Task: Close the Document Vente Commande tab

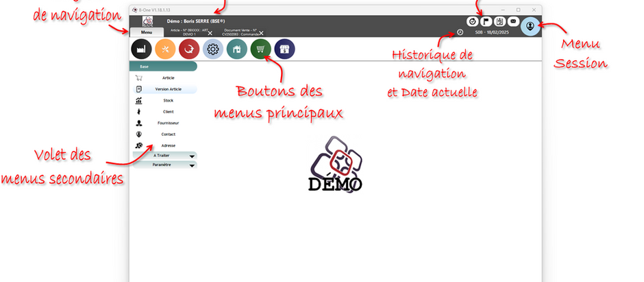Action: click(261, 34)
